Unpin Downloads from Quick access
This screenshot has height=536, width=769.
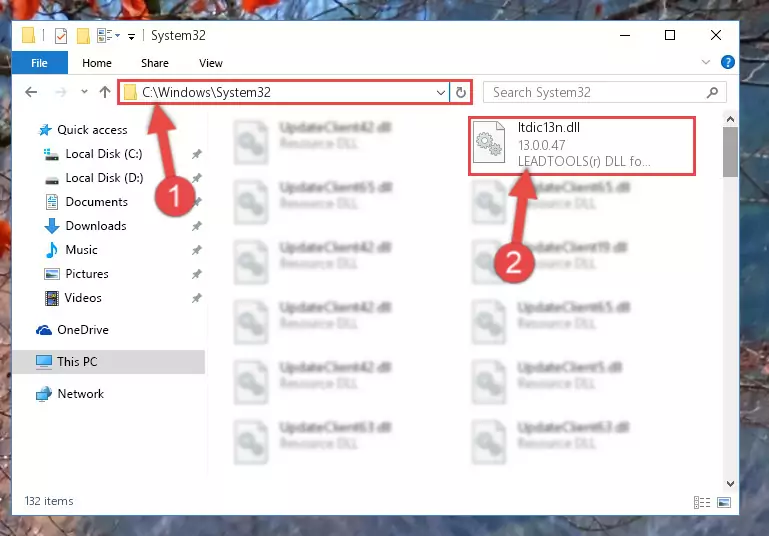[197, 226]
